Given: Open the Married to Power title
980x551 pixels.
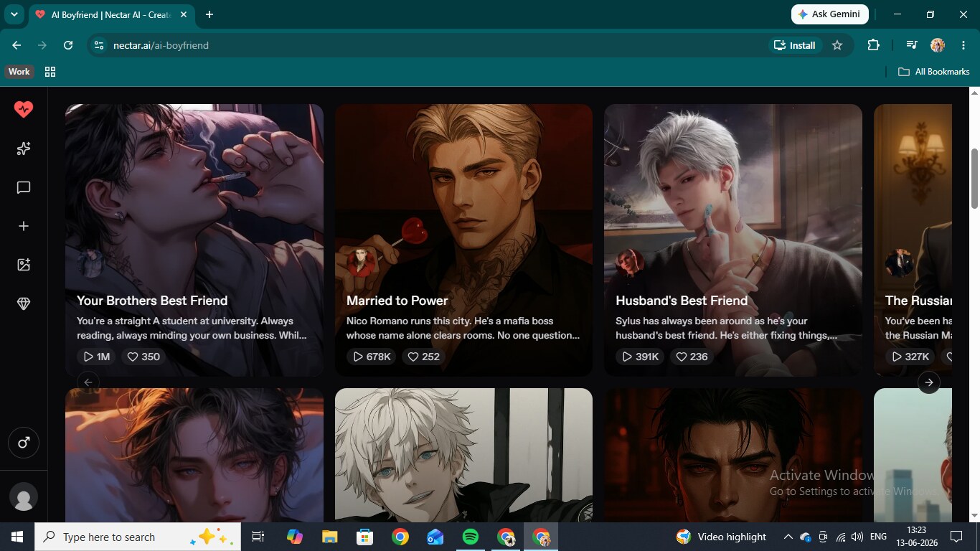Looking at the screenshot, I should [397, 301].
